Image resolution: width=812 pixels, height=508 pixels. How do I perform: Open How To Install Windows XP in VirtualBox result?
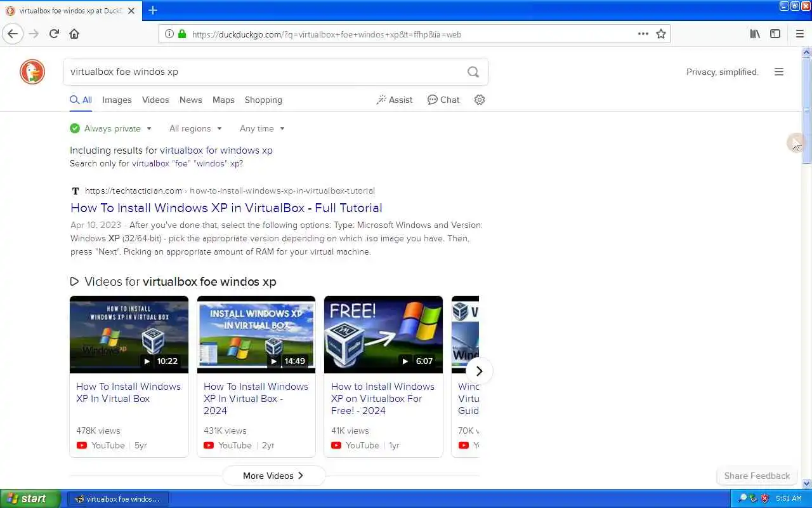[226, 208]
